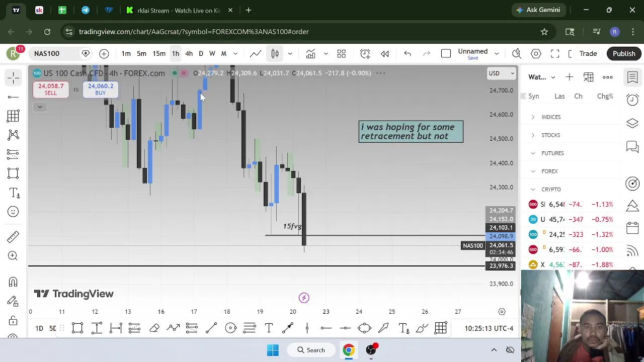The width and height of the screenshot is (644, 362).
Task: Open the economic calendar panel
Action: point(632,228)
